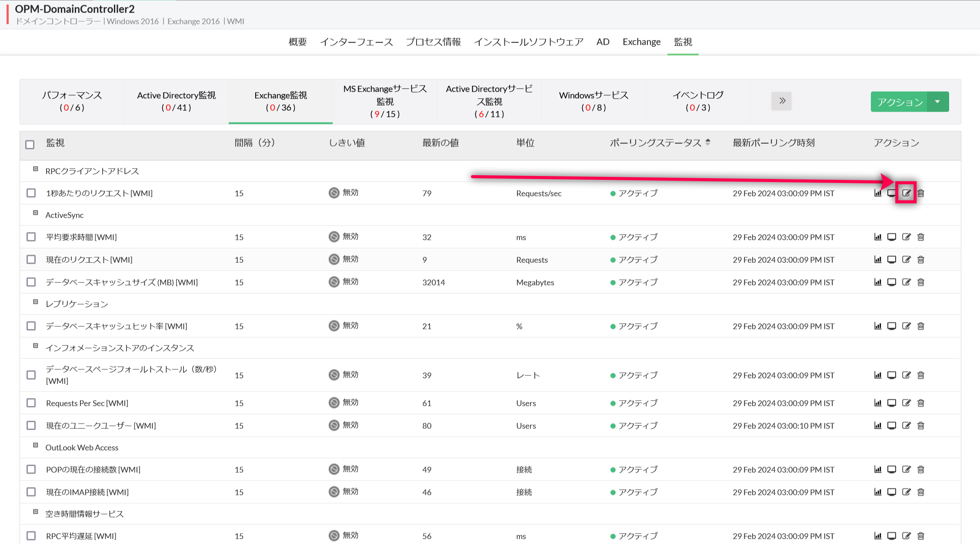Click the monitor-screen icon for POPの現在の接続数 row
The image size is (980, 544).
891,469
